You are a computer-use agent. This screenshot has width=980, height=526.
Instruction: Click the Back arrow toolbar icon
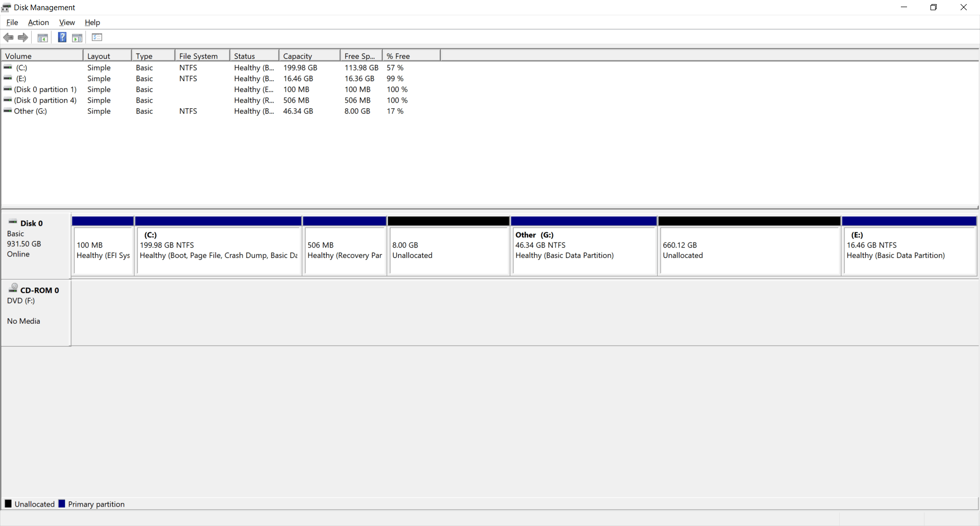click(x=8, y=37)
